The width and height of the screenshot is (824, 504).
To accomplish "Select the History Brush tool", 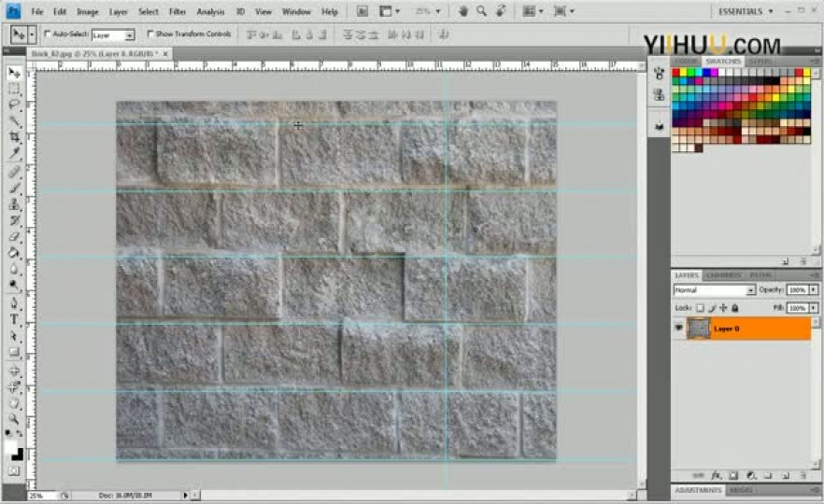I will click(14, 220).
